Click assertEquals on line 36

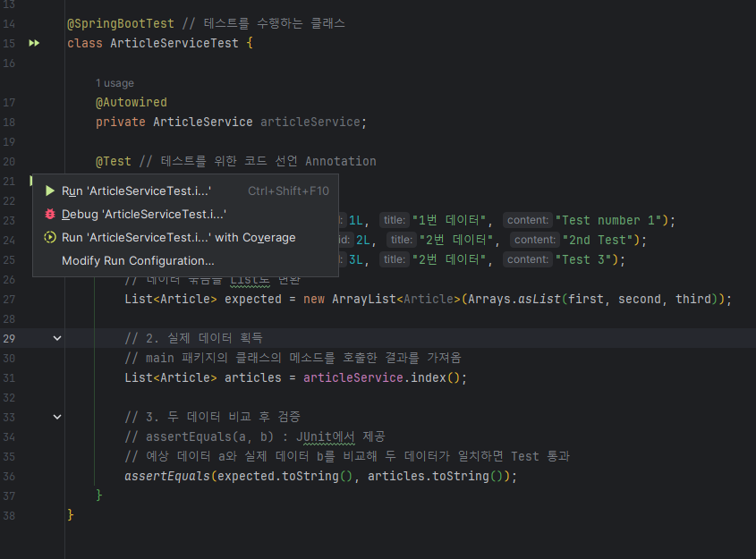click(167, 476)
